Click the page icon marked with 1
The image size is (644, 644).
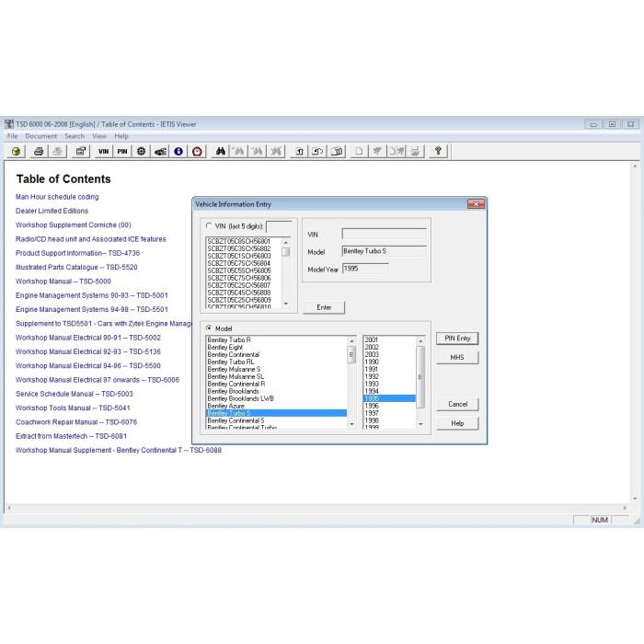299,152
